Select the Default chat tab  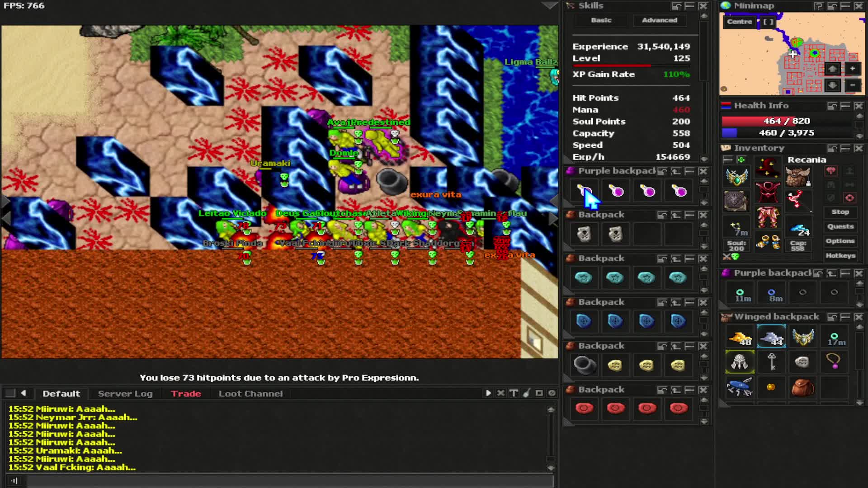click(61, 394)
